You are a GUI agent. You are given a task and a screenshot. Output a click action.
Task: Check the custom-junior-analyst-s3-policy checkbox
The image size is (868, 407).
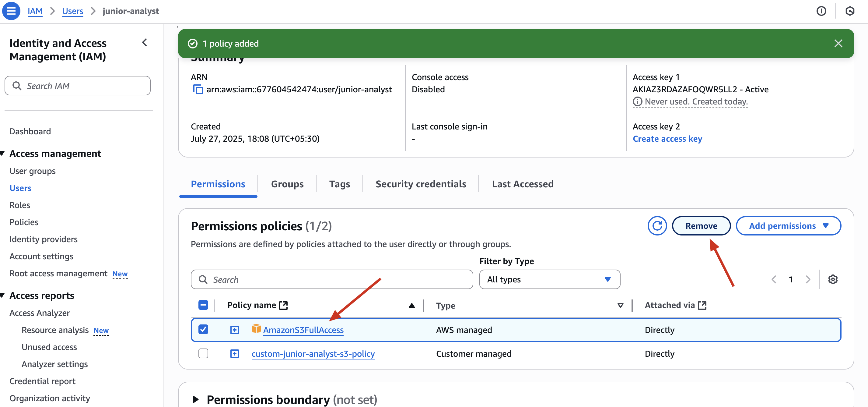pyautogui.click(x=203, y=353)
